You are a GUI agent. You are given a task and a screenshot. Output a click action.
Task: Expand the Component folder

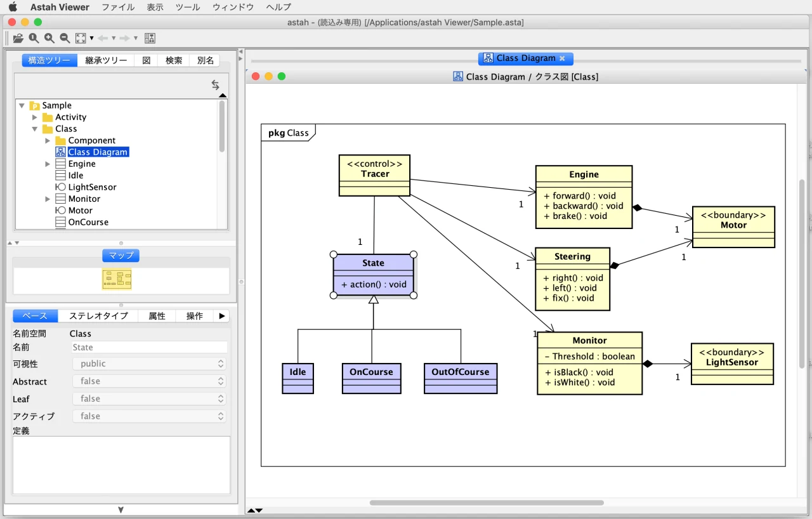[x=48, y=141]
